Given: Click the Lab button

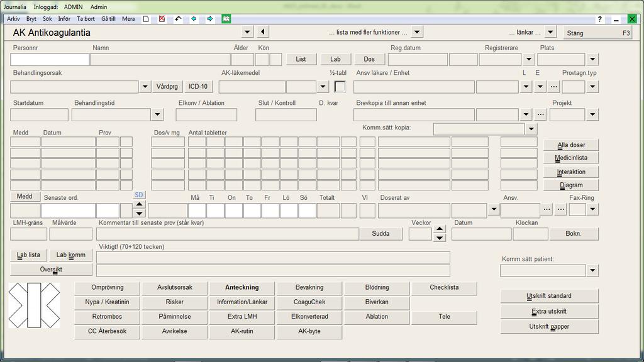Looking at the screenshot, I should pyautogui.click(x=335, y=59).
